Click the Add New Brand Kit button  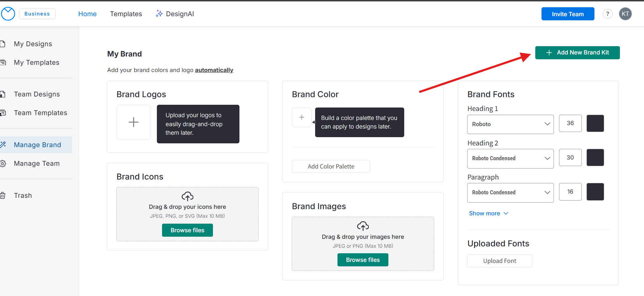[x=577, y=53]
